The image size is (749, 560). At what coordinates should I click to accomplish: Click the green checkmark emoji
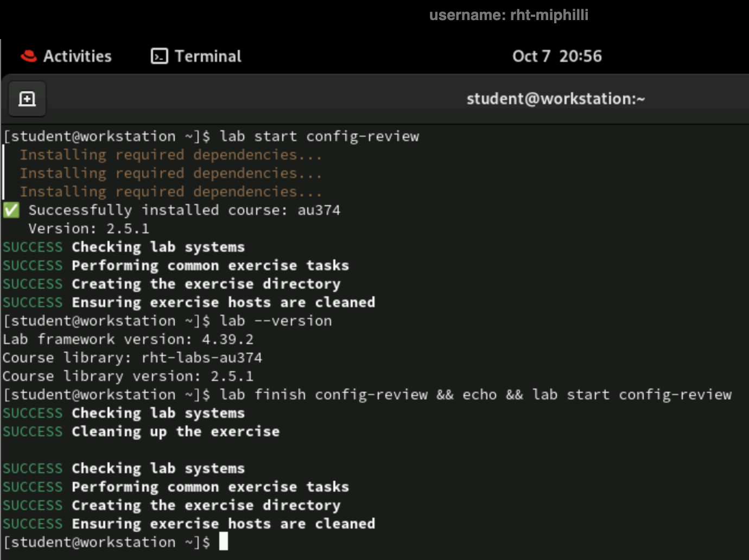(11, 210)
